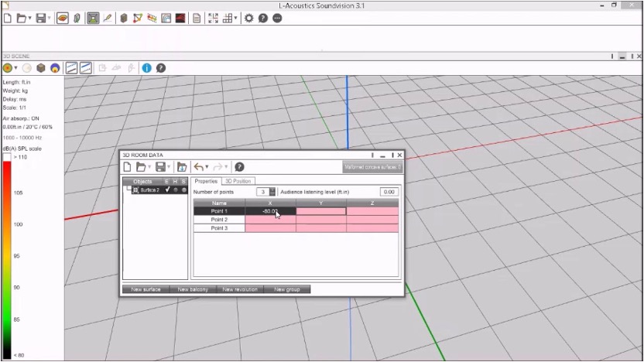The width and height of the screenshot is (644, 362).
Task: Toggle the S dot for Surface 2
Action: [184, 190]
